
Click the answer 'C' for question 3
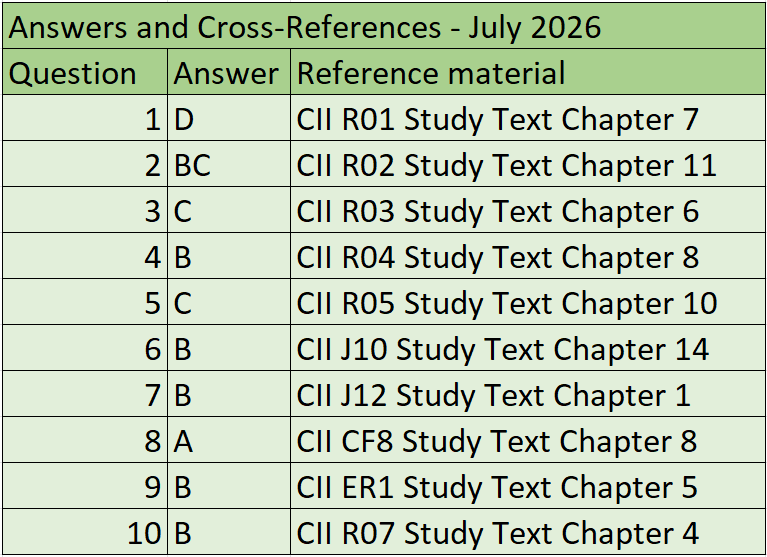coord(229,210)
